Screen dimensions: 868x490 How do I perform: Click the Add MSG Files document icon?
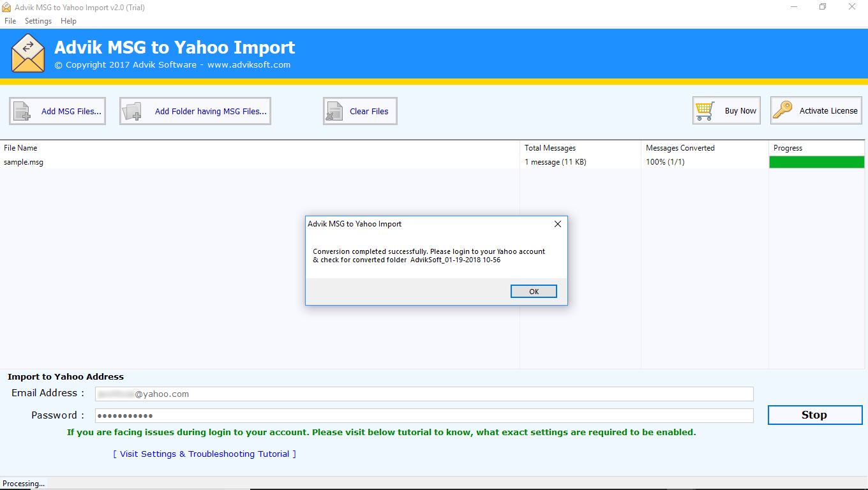(x=22, y=111)
